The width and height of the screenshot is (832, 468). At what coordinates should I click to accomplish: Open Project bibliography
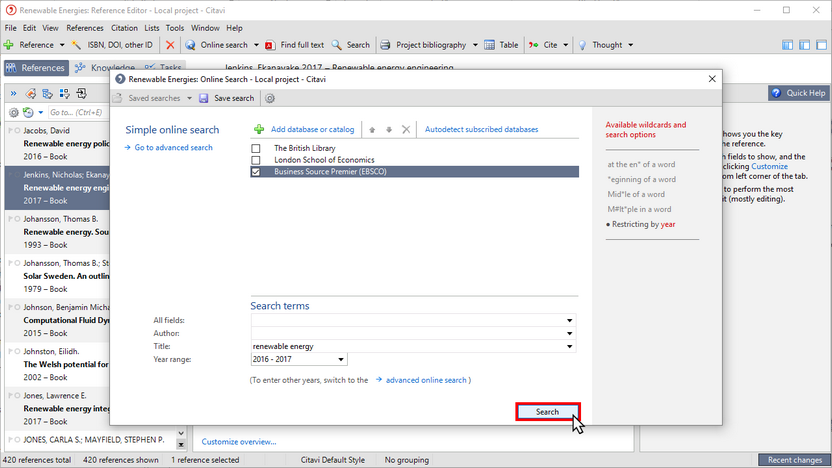(423, 45)
